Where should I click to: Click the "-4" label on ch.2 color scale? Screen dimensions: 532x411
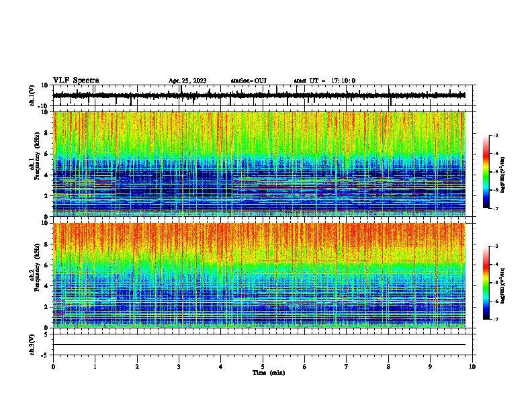click(496, 264)
